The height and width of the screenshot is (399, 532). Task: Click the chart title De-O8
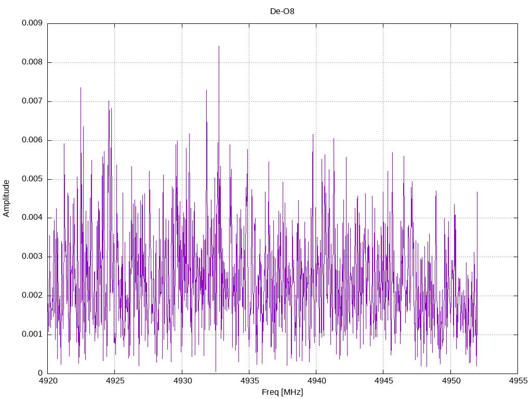tap(282, 11)
